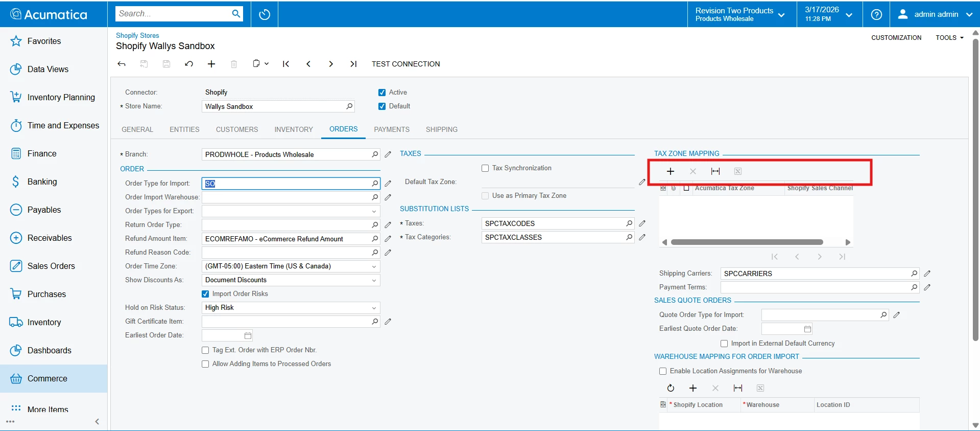This screenshot has height=431, width=980.
Task: Check Import in External Default Currency
Action: [724, 344]
